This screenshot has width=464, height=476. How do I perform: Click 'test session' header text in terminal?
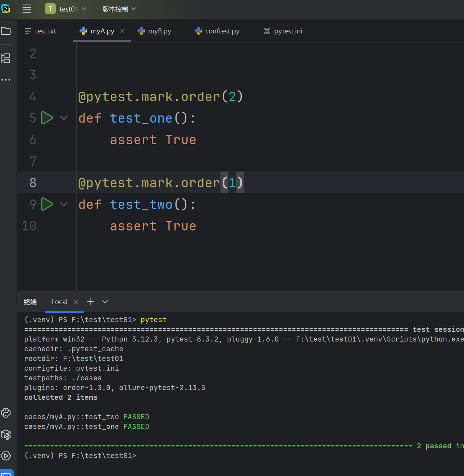(x=438, y=329)
